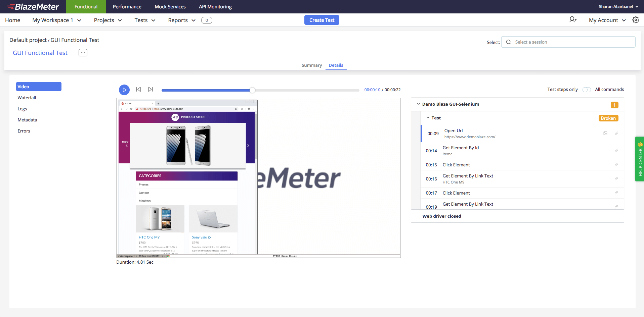Copy link icon for Open Url step
The image size is (644, 317).
point(616,134)
